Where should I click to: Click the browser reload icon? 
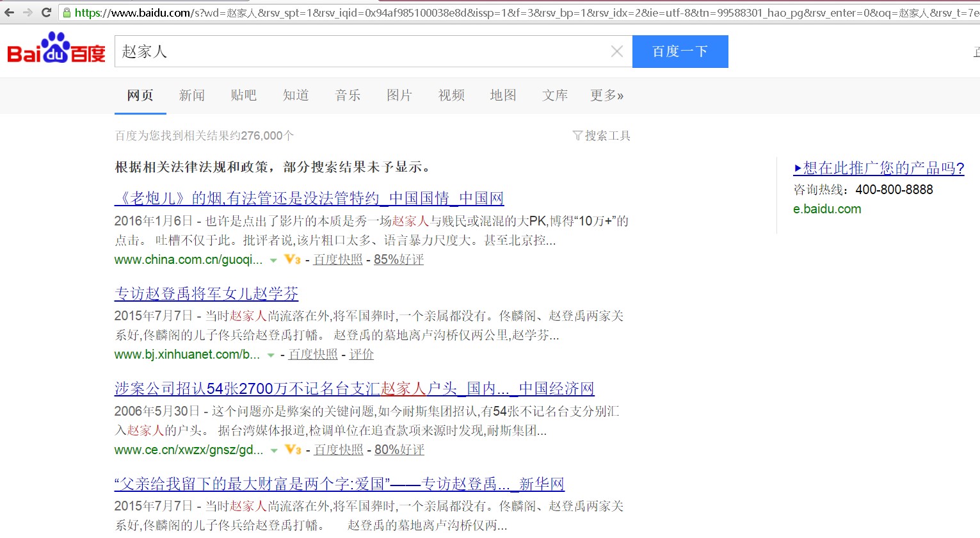46,12
